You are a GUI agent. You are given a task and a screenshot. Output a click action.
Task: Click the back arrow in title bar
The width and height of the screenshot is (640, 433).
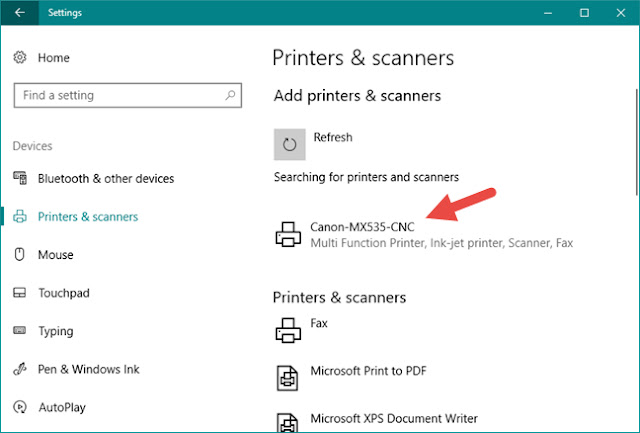[20, 13]
